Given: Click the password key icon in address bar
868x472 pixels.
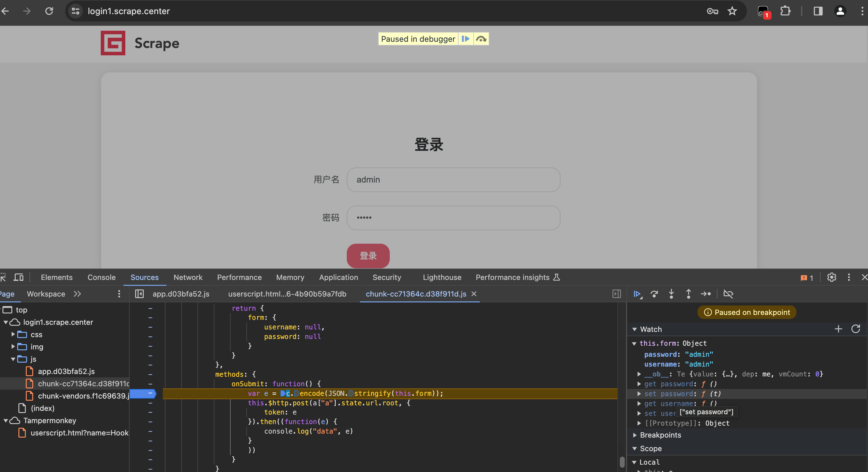Looking at the screenshot, I should pyautogui.click(x=712, y=11).
